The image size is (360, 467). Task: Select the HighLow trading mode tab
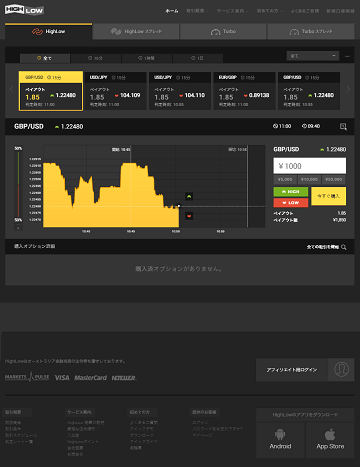(x=49, y=31)
